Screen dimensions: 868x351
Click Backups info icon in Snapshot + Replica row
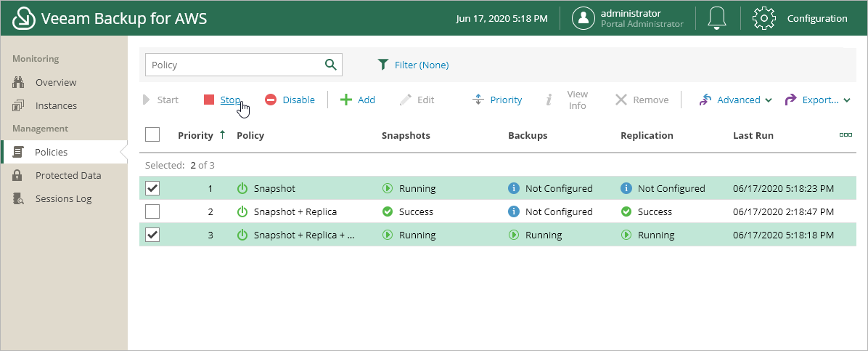coord(514,211)
